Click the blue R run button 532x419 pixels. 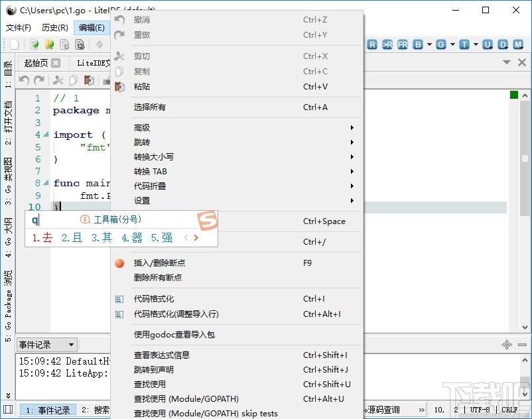372,44
